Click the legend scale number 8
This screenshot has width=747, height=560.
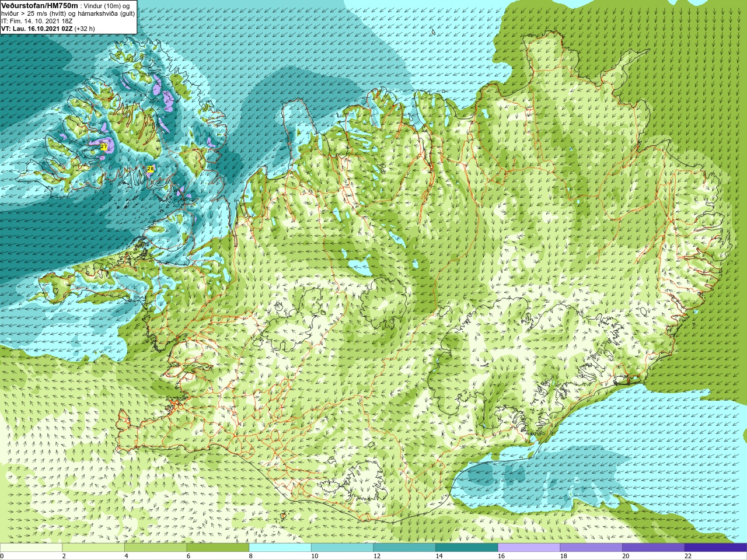(x=250, y=556)
